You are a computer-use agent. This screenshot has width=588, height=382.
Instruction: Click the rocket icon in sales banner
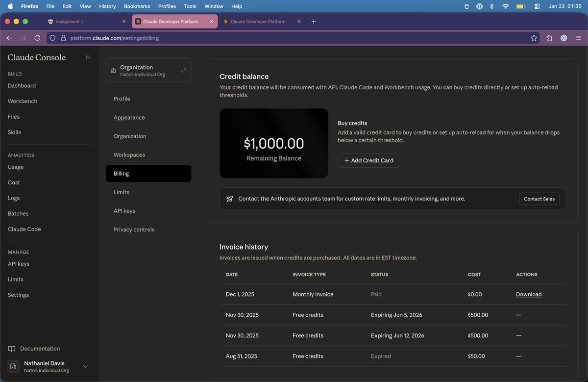click(229, 199)
